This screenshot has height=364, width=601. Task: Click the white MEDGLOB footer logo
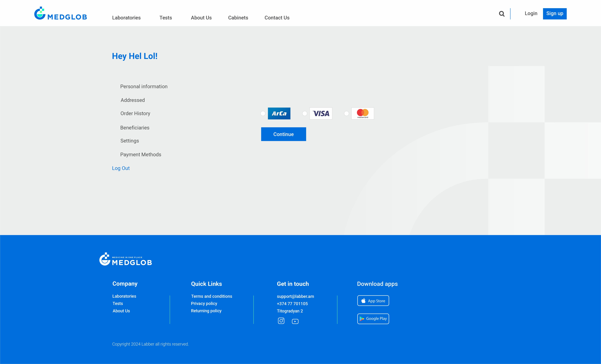(126, 259)
